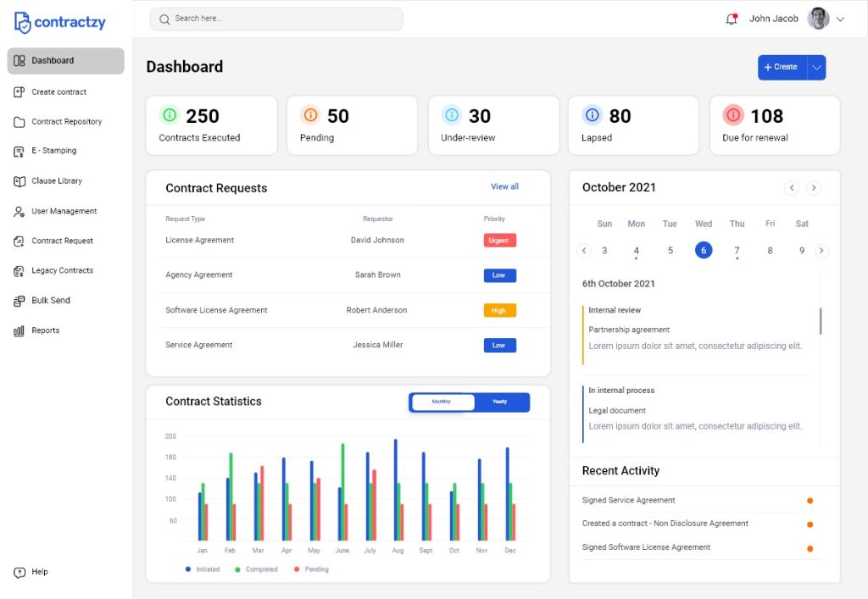Click the View all link
The image size is (868, 599).
[x=504, y=186]
